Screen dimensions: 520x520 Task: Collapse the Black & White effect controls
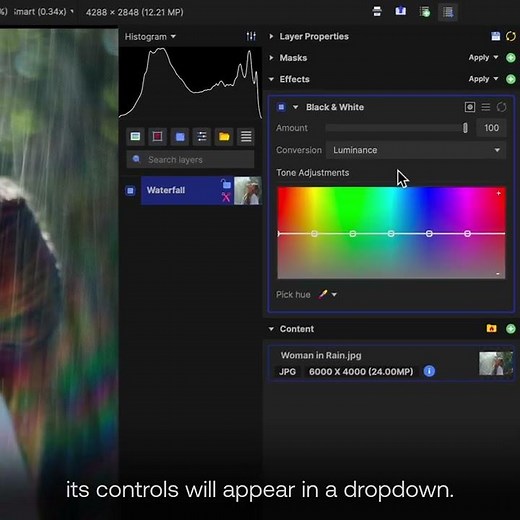295,107
